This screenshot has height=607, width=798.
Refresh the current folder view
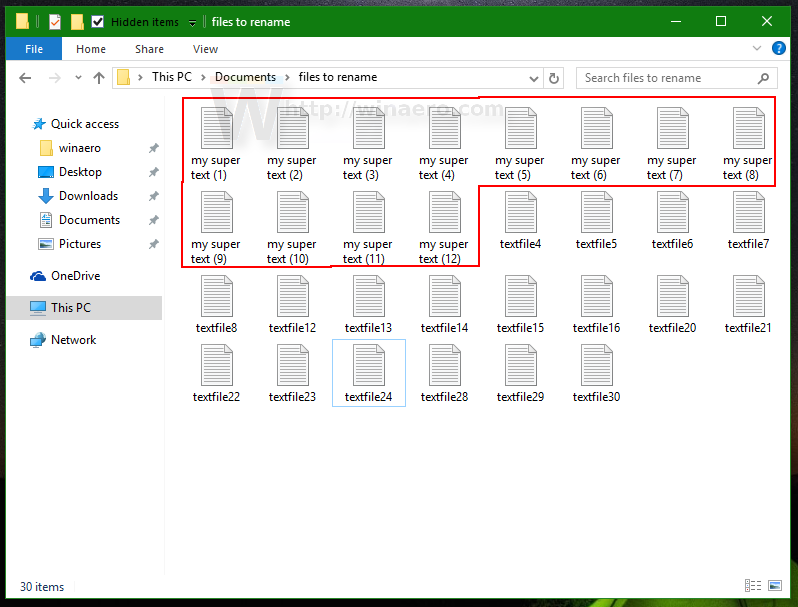click(x=554, y=78)
